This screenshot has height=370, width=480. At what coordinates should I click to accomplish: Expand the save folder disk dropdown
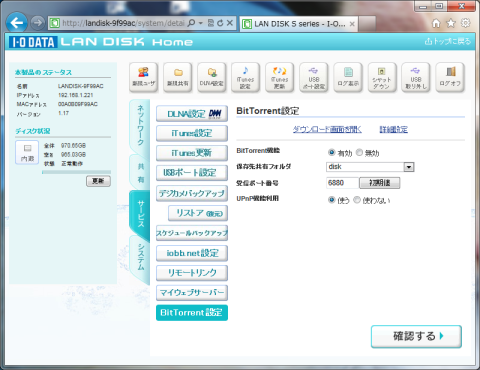coord(409,167)
